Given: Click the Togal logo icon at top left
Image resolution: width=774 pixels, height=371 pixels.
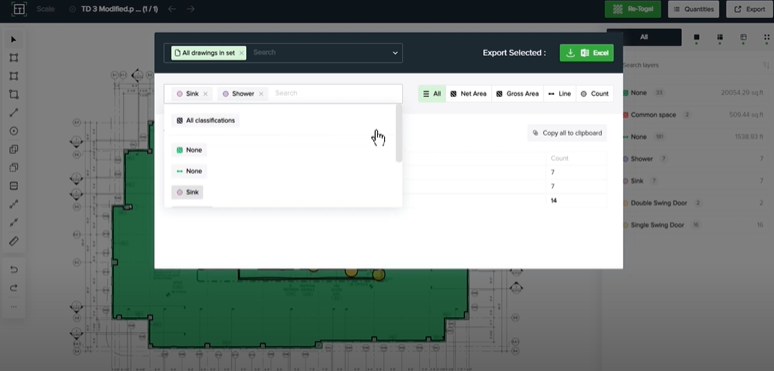Looking at the screenshot, I should point(19,9).
